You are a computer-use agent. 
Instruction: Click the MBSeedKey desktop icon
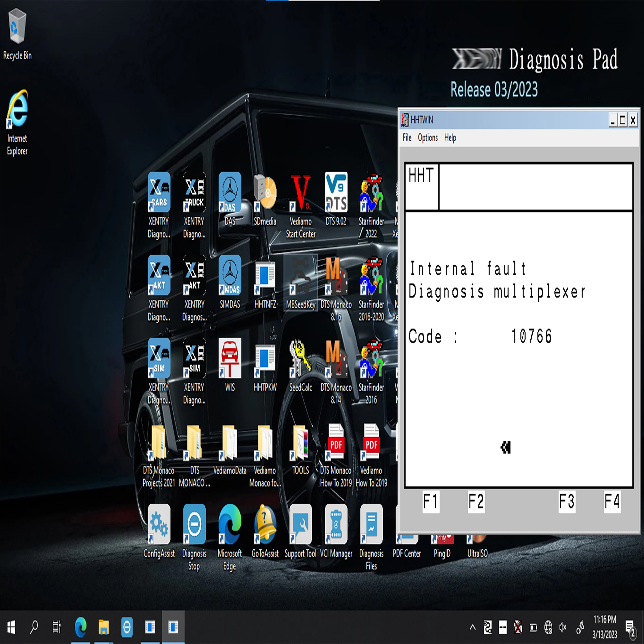click(301, 282)
